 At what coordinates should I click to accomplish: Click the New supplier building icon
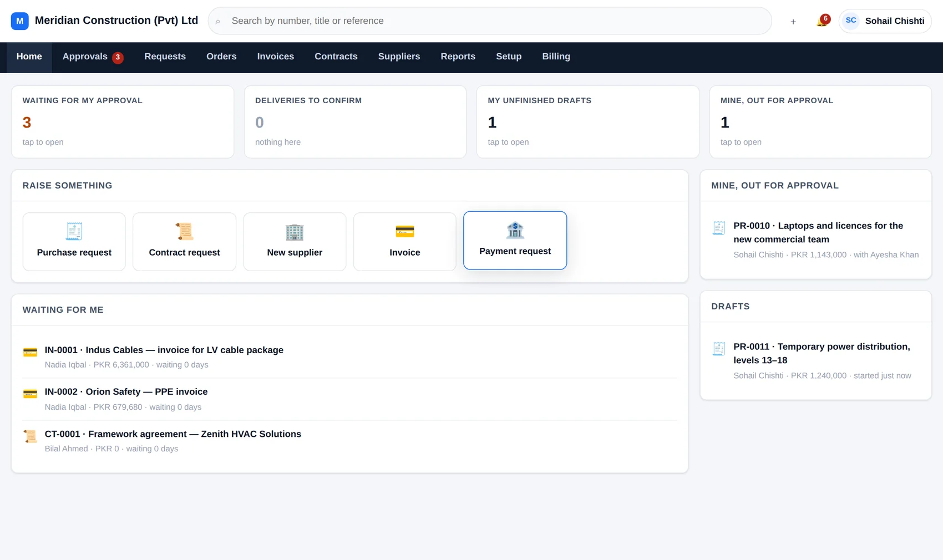[x=295, y=231]
